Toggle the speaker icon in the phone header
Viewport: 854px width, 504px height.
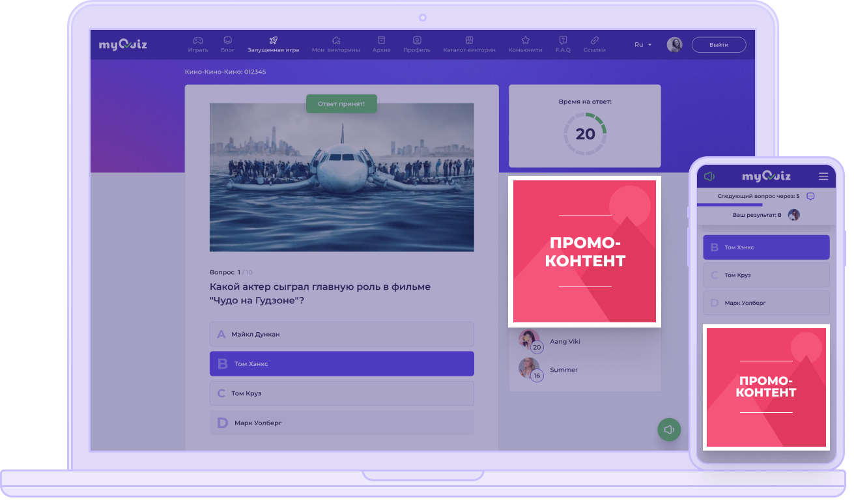[709, 176]
